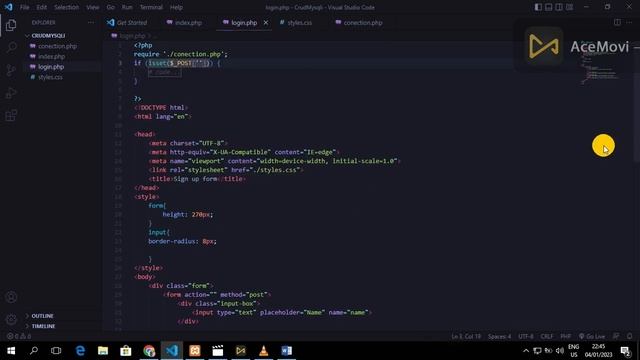Switch to Get Started tab
This screenshot has width=640, height=360.
(127, 22)
